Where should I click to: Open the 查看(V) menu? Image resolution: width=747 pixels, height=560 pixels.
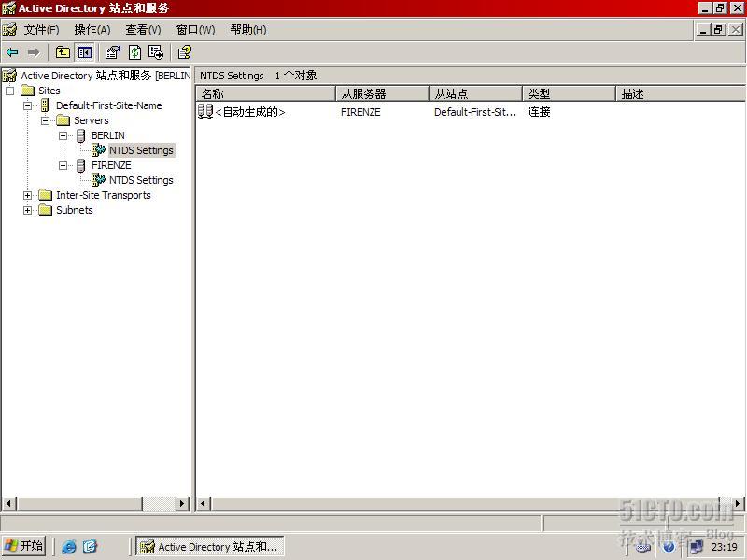coord(143,30)
